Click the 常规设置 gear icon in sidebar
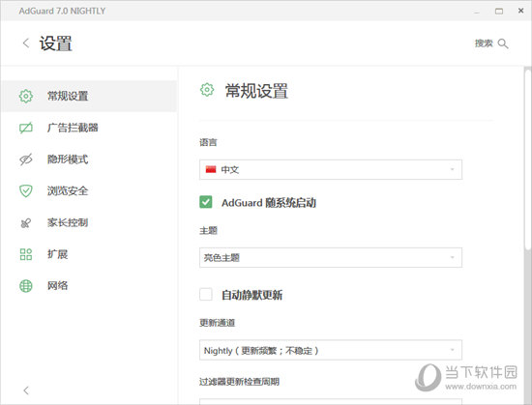The width and height of the screenshot is (532, 405). (26, 97)
